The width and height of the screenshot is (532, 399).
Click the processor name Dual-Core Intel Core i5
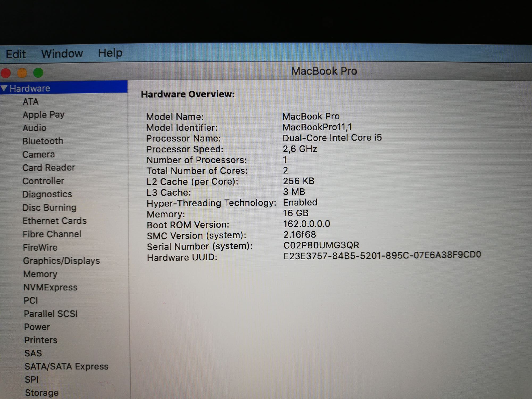pyautogui.click(x=332, y=138)
